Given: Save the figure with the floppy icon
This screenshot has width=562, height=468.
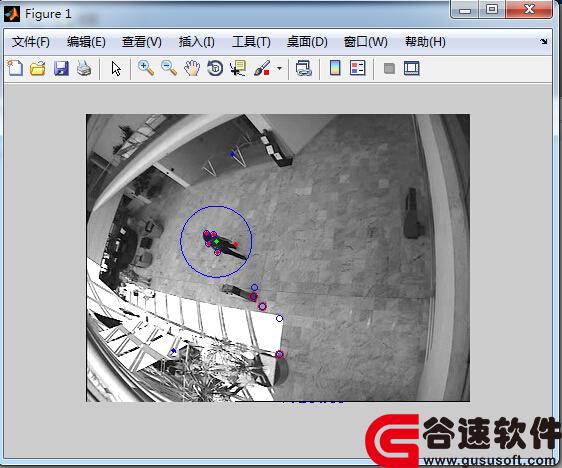Looking at the screenshot, I should [x=61, y=68].
